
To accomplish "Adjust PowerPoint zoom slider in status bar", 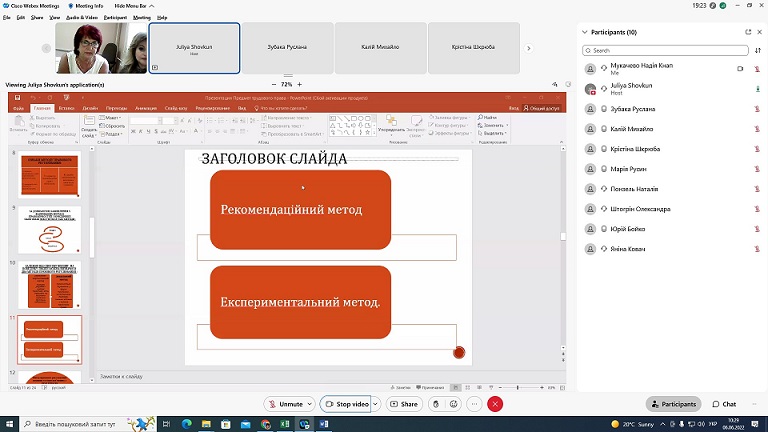I will point(518,387).
